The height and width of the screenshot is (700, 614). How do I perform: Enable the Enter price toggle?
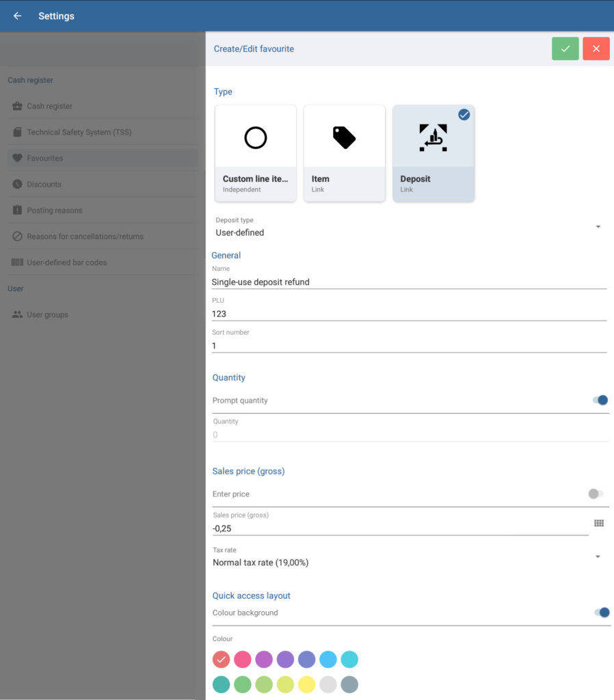pyautogui.click(x=596, y=494)
